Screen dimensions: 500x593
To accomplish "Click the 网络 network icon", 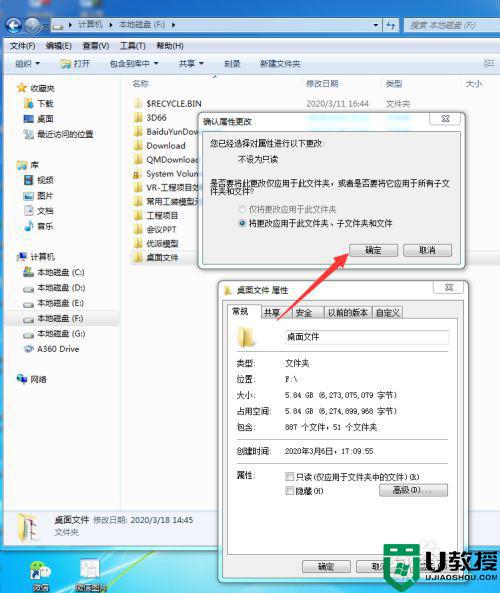I will (22, 379).
